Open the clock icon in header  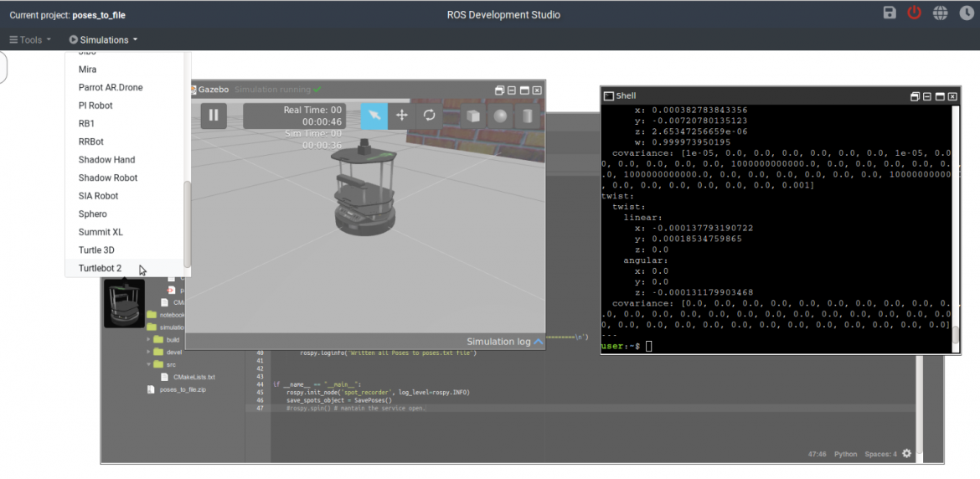pos(966,13)
